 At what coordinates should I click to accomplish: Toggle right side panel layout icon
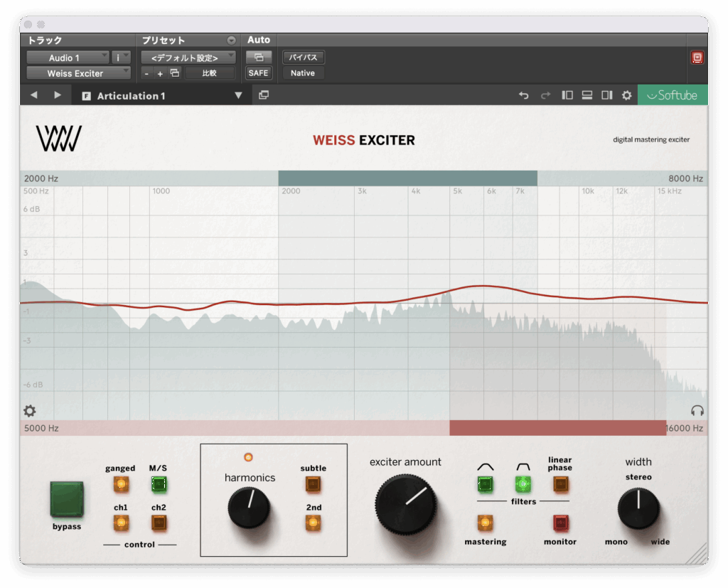click(x=607, y=95)
